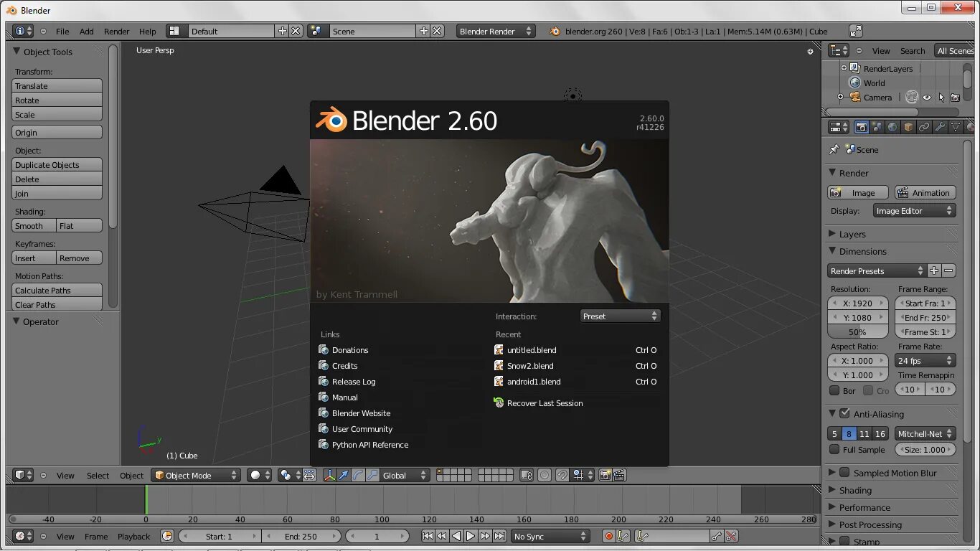
Task: Click the screen layout browse icon beside Default
Action: tap(174, 31)
